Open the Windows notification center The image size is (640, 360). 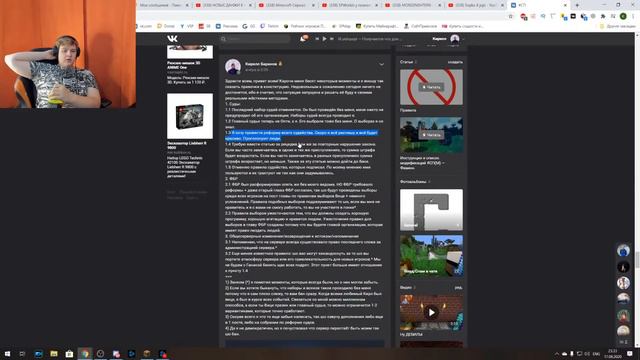[x=630, y=353]
